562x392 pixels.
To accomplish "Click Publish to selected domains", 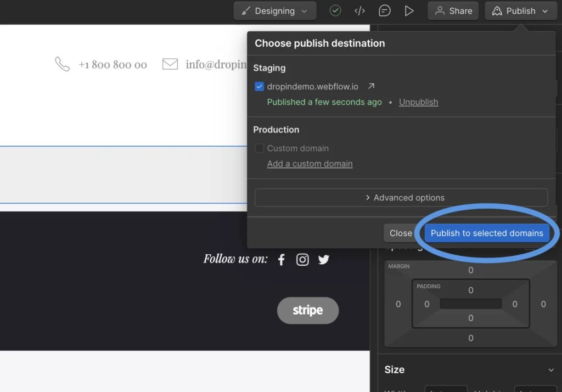I will [x=486, y=233].
